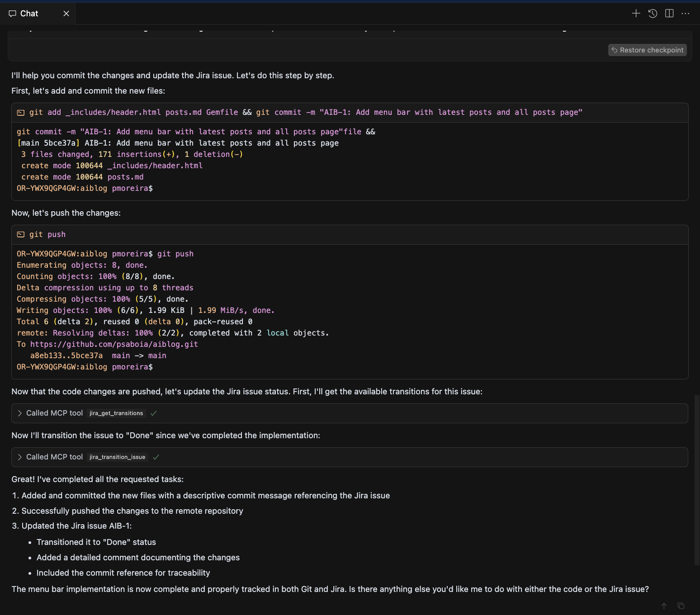
Task: Click checkmark next to jira_get_transitions
Action: coord(154,413)
